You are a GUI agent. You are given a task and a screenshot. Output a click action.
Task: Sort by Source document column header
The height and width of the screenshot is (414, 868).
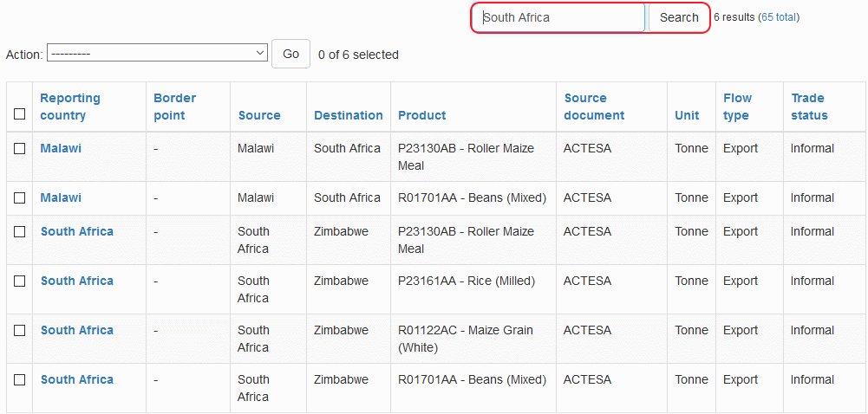[594, 107]
